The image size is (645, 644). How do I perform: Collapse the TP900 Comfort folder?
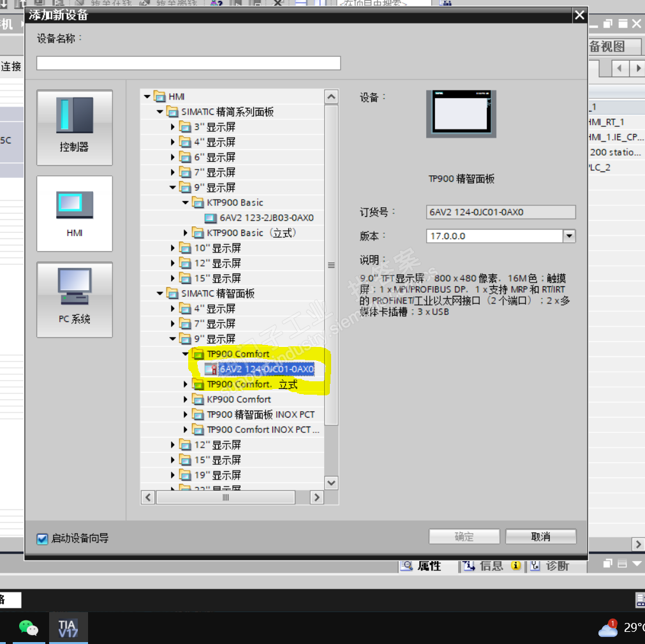click(185, 354)
